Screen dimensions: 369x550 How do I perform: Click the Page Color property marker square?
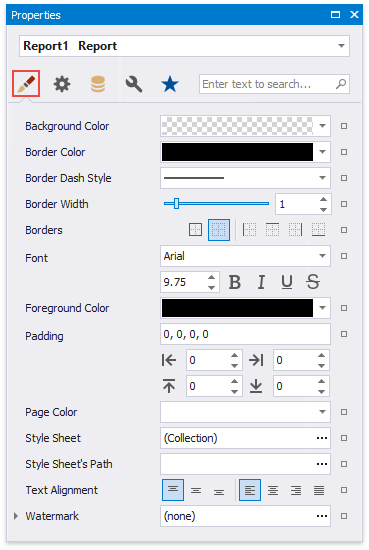coord(344,412)
